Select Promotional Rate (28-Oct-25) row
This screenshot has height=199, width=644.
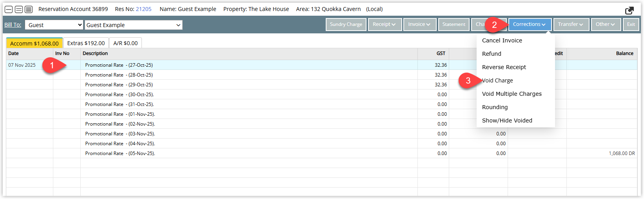click(321, 75)
